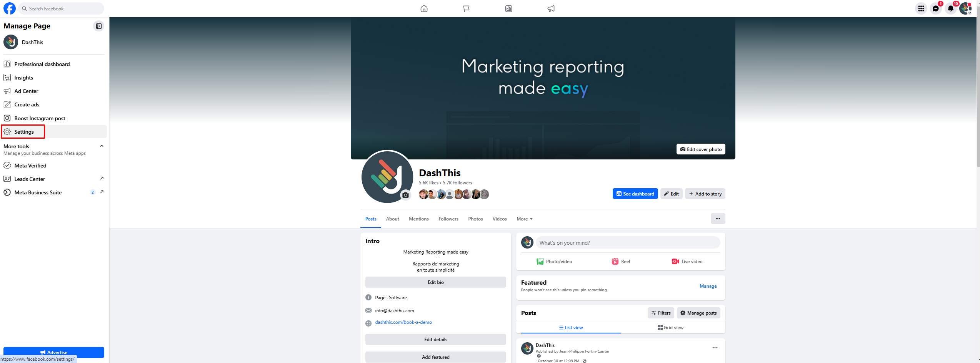Viewport: 980px width, 363px height.
Task: Collapse the Manage Page sidebar panel icon
Action: point(99,26)
